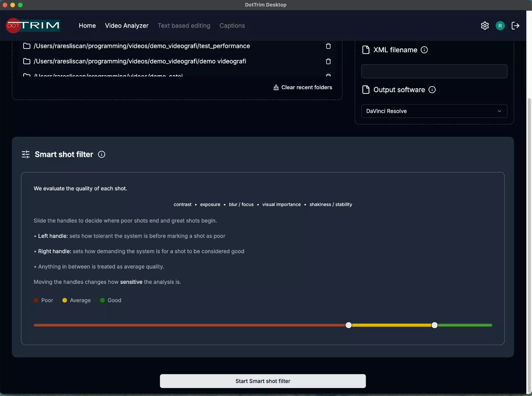Viewport: 532px width, 396px height.
Task: Click the folder icon beside demo videografi path
Action: click(x=27, y=61)
